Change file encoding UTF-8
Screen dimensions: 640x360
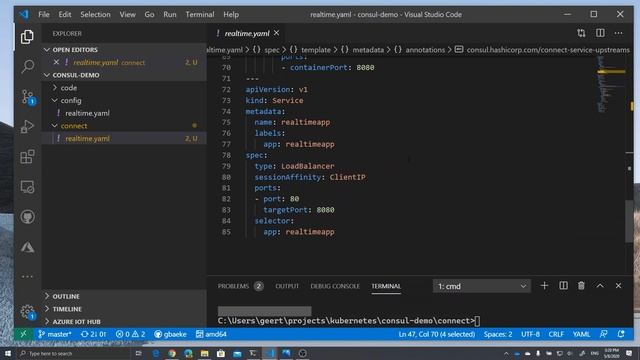pos(530,334)
